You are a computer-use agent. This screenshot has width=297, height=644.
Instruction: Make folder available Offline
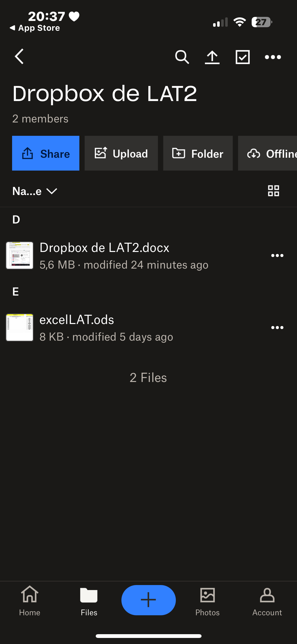tap(267, 153)
